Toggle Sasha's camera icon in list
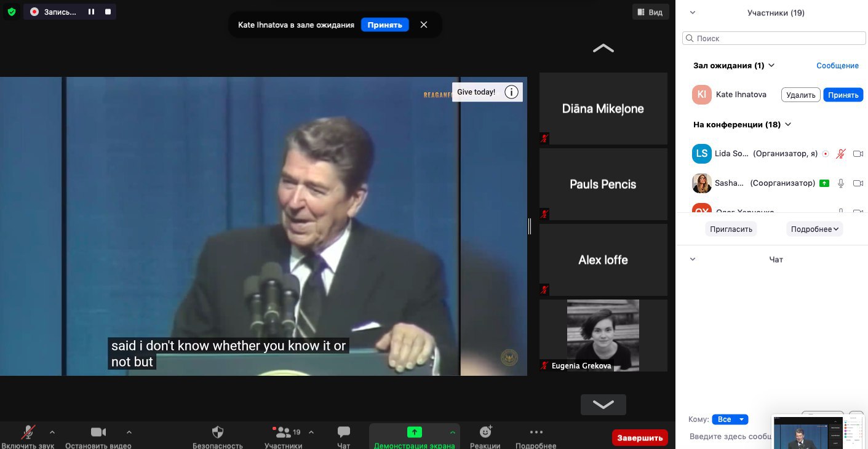 (x=859, y=183)
